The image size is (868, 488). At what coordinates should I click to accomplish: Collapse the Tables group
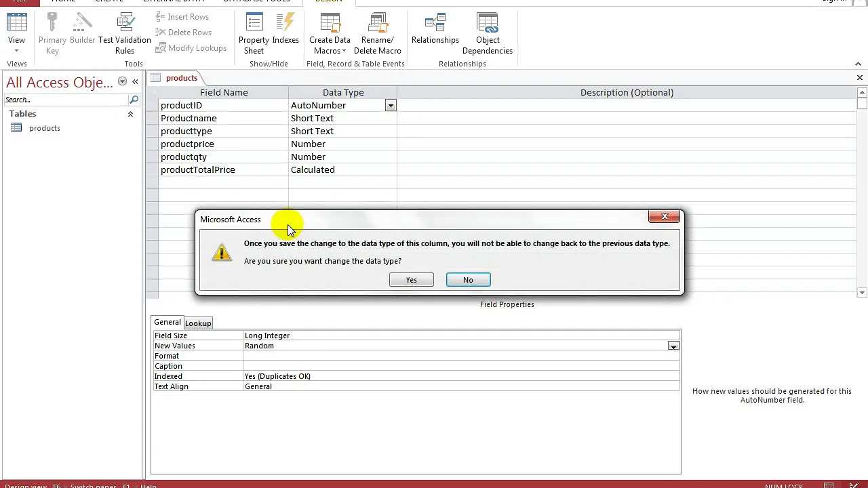pyautogui.click(x=130, y=114)
